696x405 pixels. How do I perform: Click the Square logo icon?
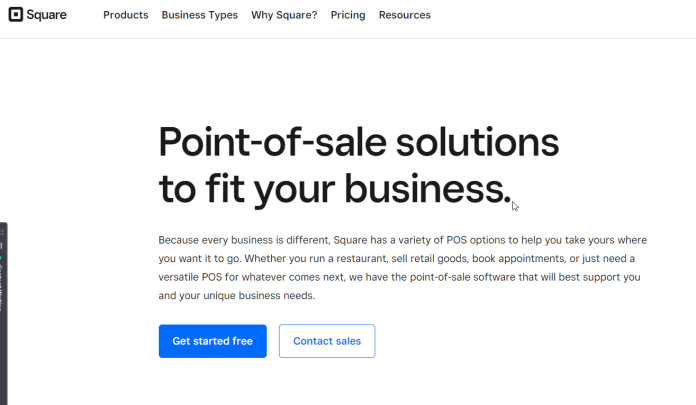point(16,14)
